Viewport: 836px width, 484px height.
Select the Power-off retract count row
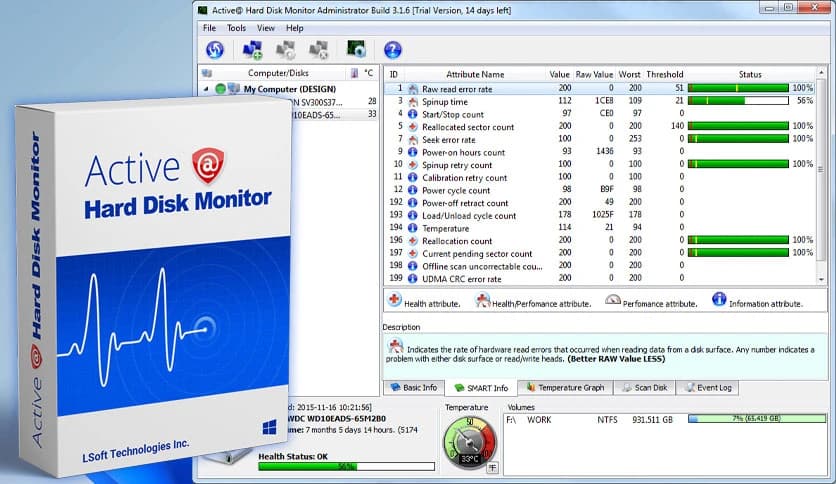click(x=600, y=203)
